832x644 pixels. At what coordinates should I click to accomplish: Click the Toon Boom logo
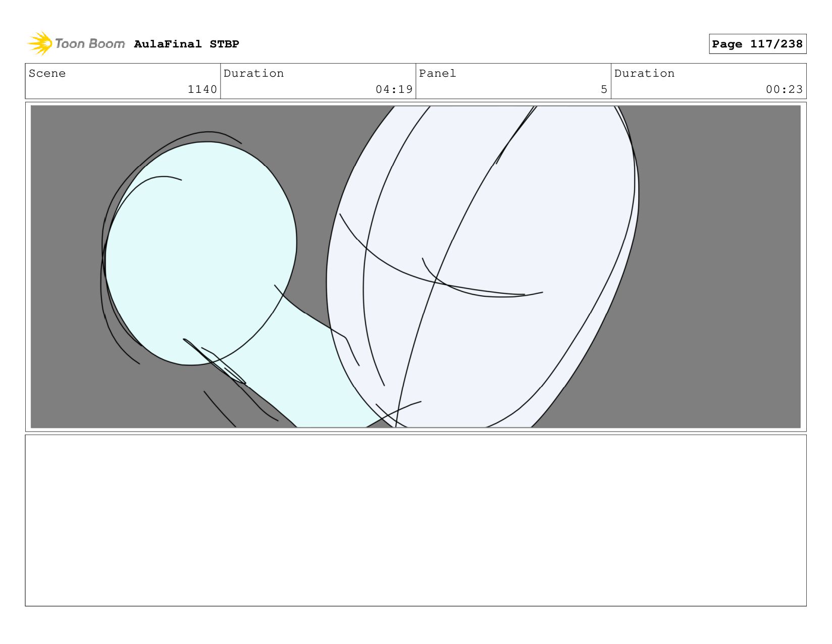tap(76, 44)
